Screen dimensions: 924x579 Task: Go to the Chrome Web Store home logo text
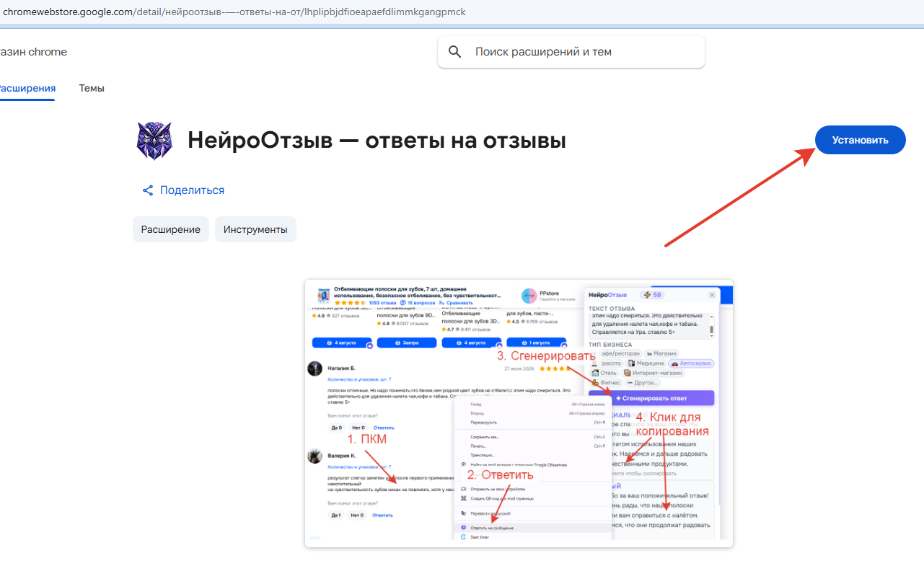coord(33,52)
